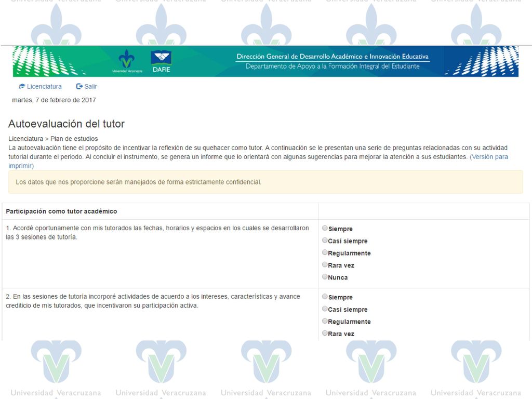Pick Nunca for question 1
532x399 pixels.
(325, 276)
